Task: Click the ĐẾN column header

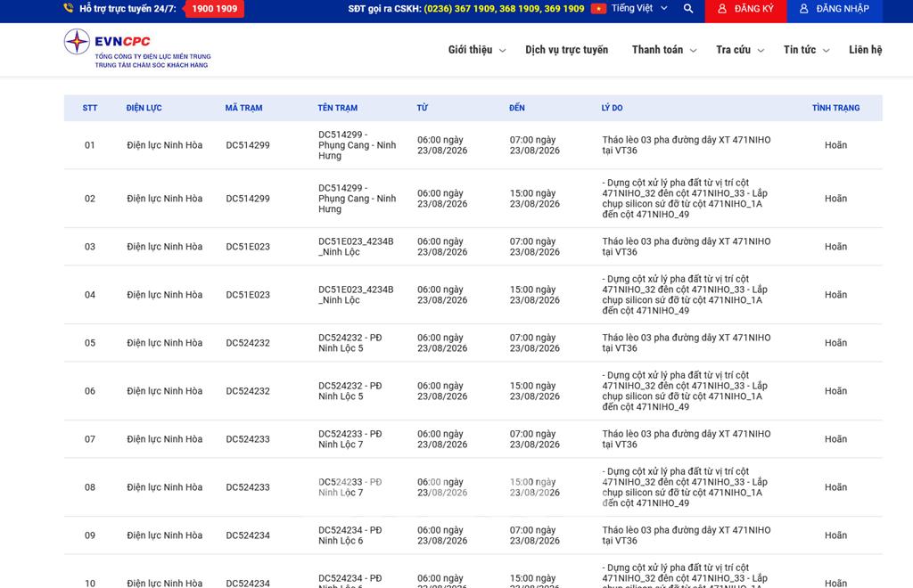Action: pos(517,108)
